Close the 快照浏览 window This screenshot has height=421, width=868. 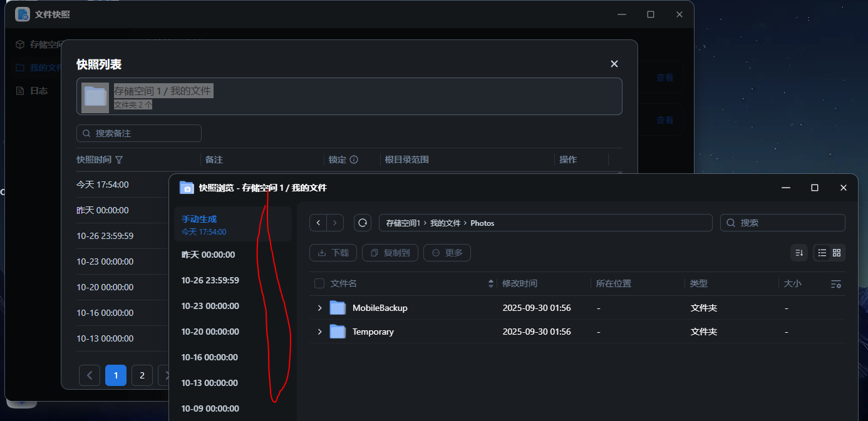point(844,188)
